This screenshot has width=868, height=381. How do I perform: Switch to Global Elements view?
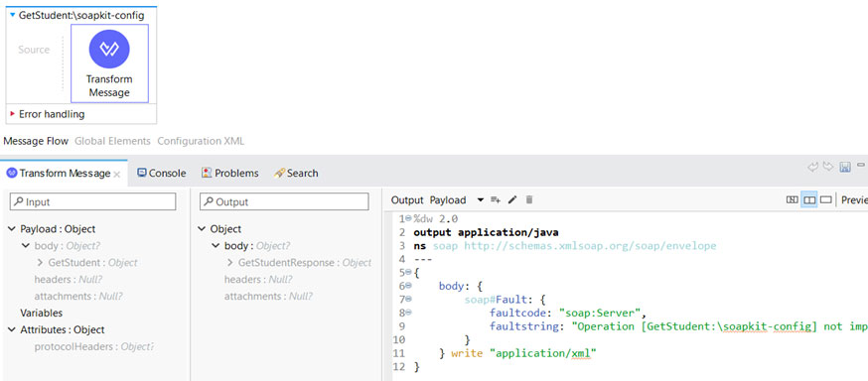pos(112,141)
